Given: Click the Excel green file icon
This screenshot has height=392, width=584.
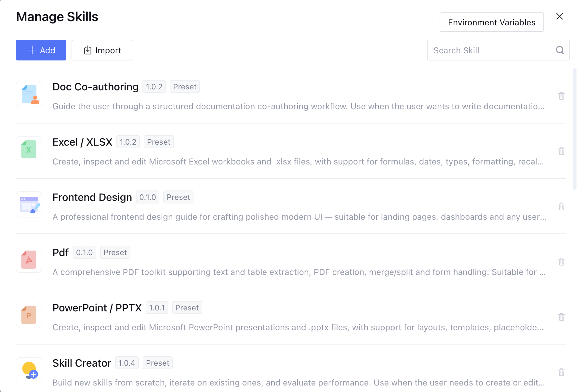Looking at the screenshot, I should [29, 149].
